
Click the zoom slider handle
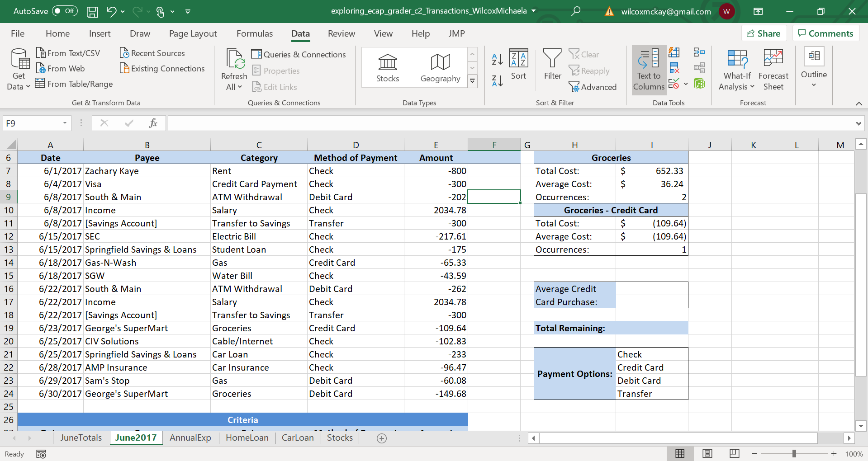pyautogui.click(x=794, y=453)
